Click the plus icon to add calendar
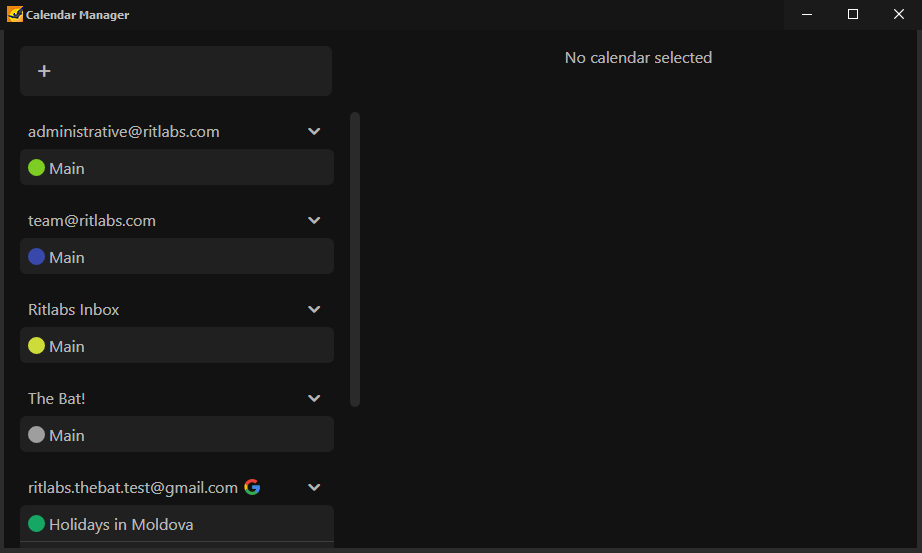 click(44, 71)
